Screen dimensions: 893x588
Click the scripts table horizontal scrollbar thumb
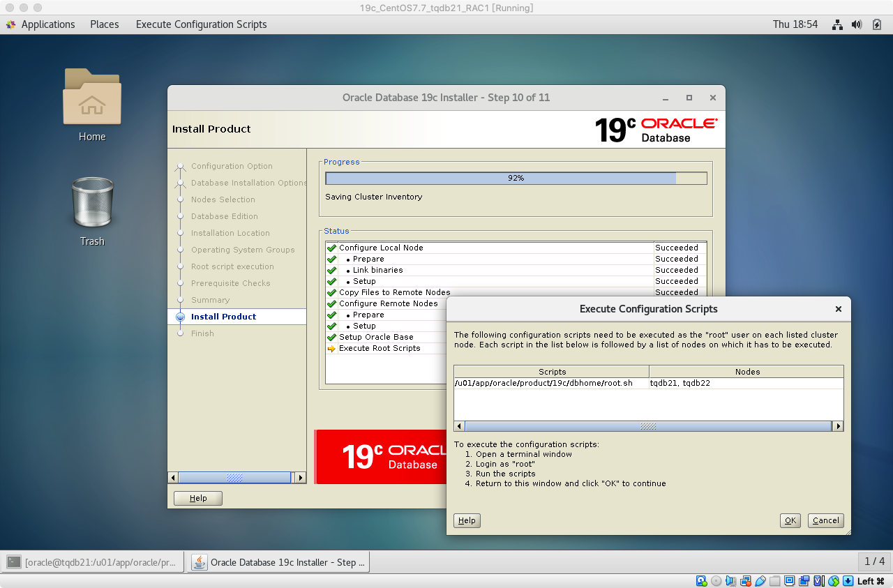coord(648,426)
